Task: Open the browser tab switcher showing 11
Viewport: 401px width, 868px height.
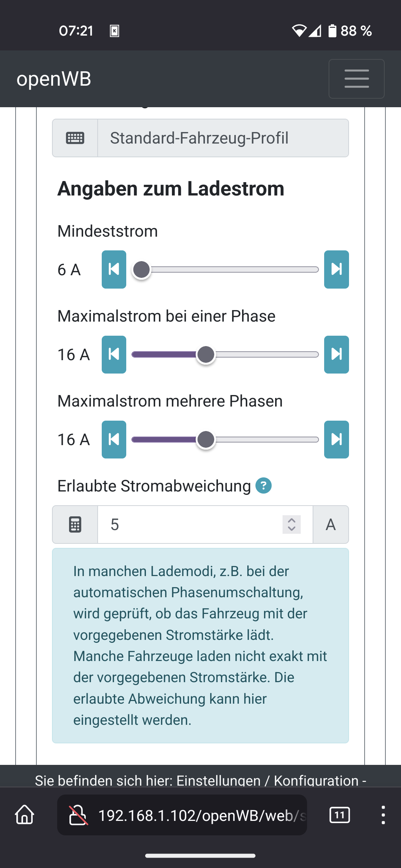Action: click(339, 815)
